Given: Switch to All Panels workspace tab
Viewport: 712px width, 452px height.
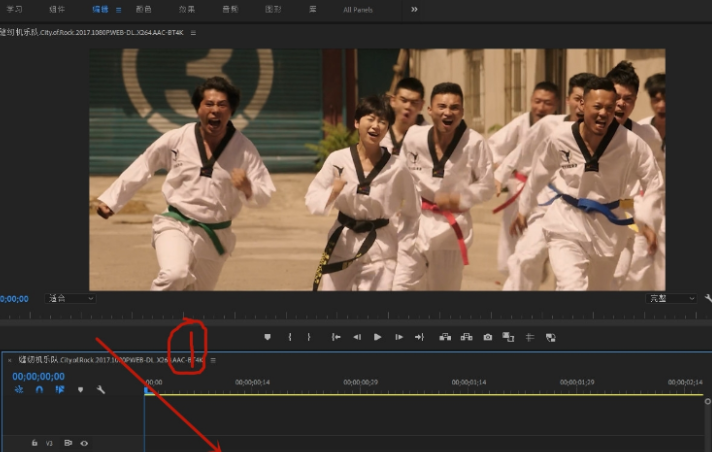Looking at the screenshot, I should 359,9.
